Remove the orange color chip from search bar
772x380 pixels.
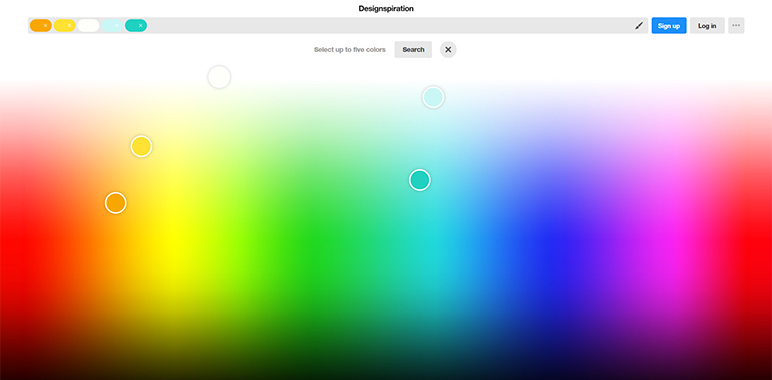click(x=45, y=26)
